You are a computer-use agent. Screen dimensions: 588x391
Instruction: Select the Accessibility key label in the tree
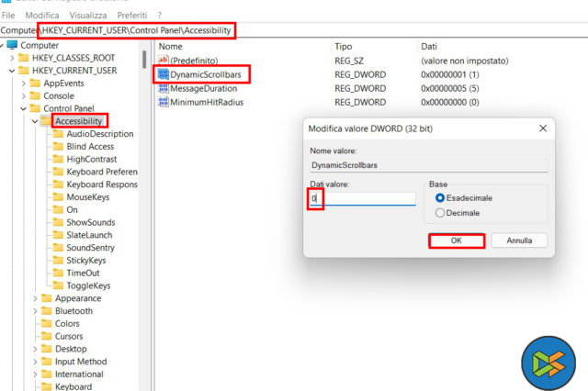click(79, 121)
